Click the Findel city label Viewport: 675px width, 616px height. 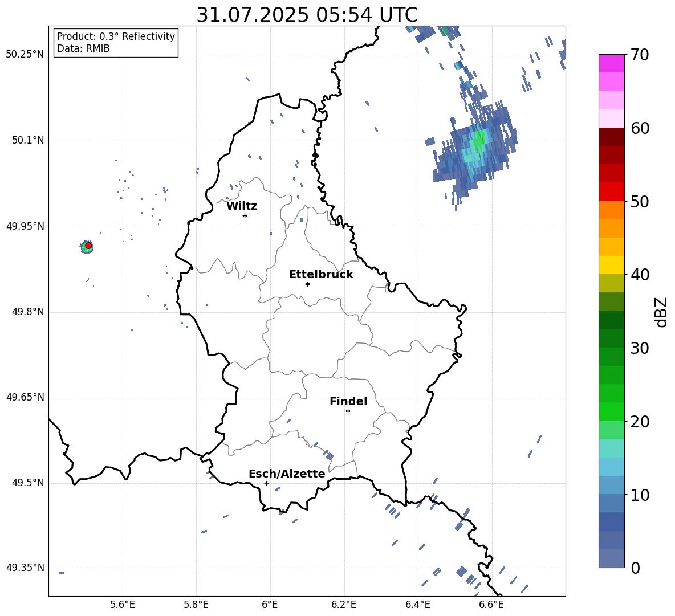348,401
